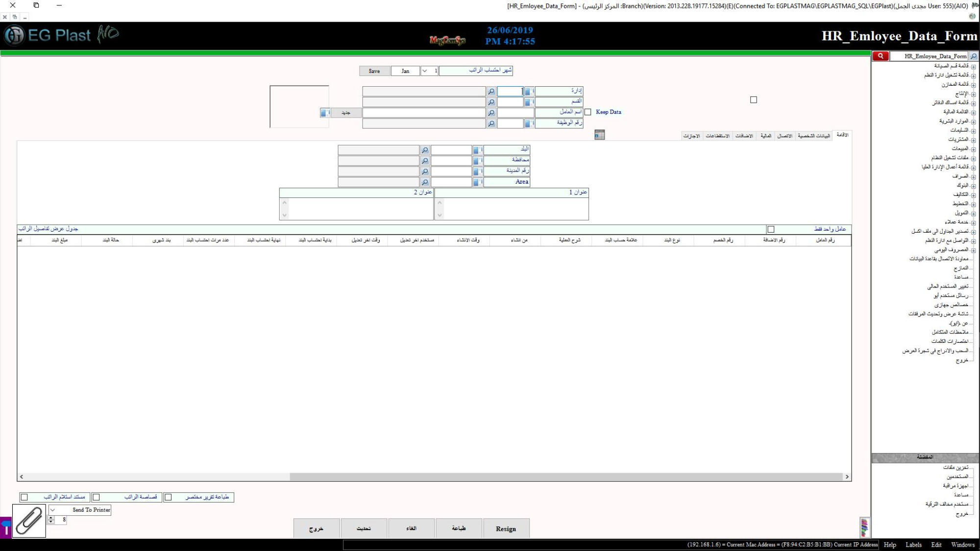This screenshot has height=551, width=980.
Task: Click the horizontal scrollbar of salary details table
Action: coord(566,477)
